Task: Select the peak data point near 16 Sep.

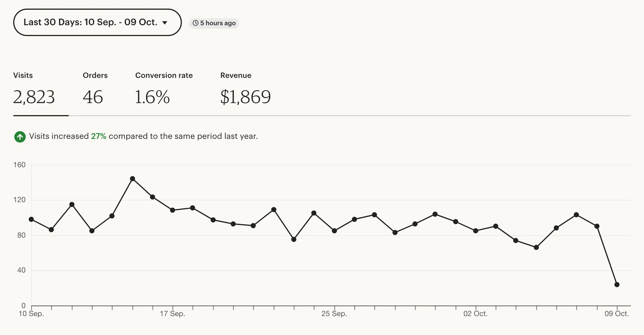Action: pyautogui.click(x=132, y=179)
